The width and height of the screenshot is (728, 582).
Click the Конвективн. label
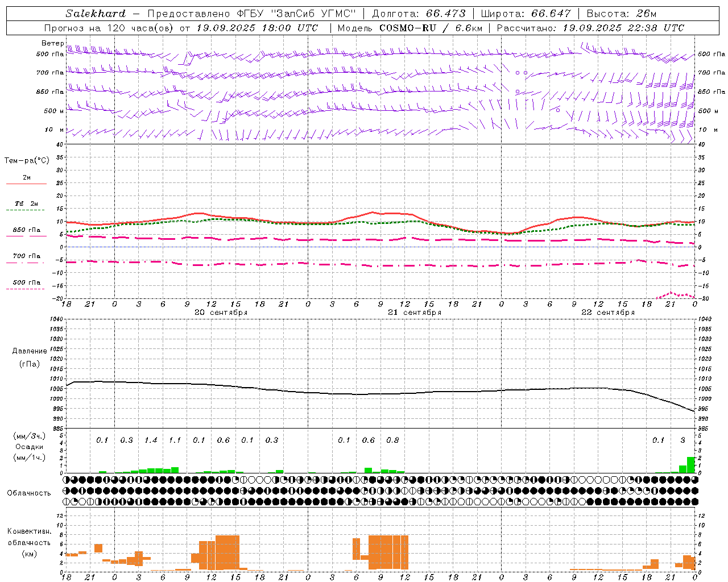tap(30, 531)
